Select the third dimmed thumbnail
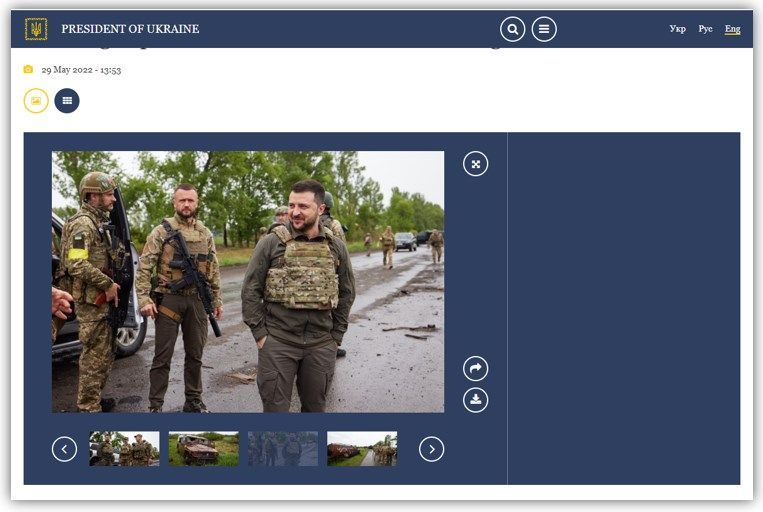This screenshot has height=512, width=763. click(283, 449)
